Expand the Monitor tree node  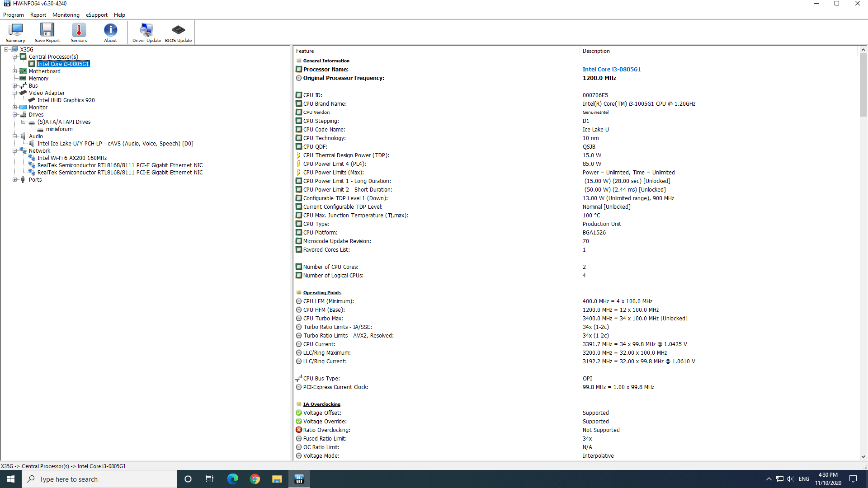click(15, 108)
